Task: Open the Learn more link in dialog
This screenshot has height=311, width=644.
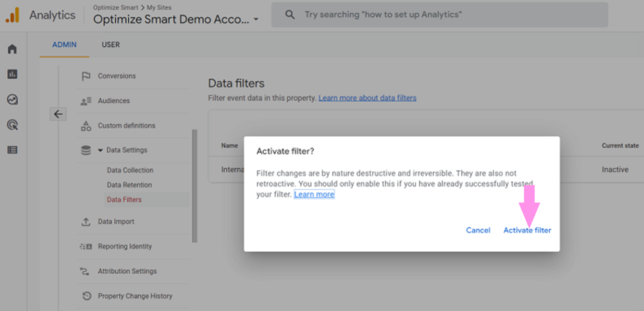Action: click(314, 194)
